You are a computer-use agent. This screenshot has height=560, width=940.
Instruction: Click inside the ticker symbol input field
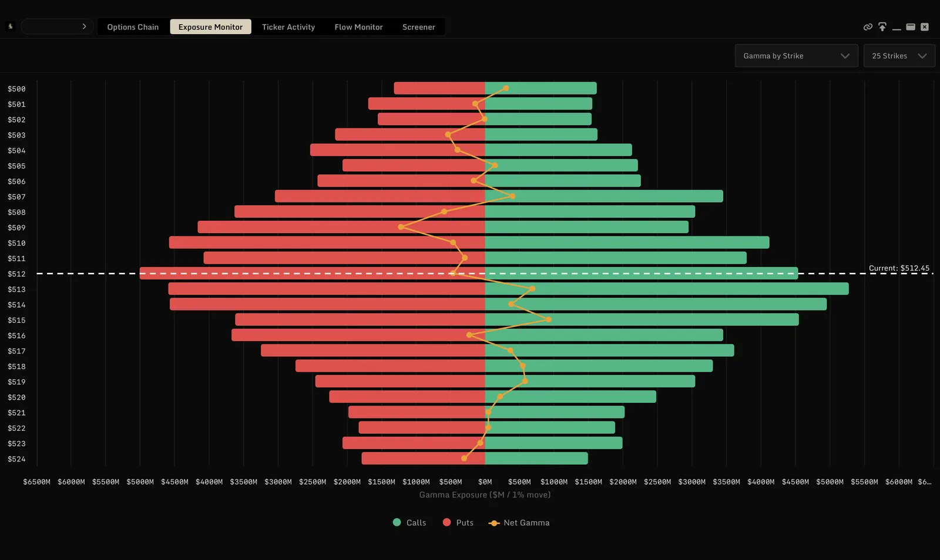click(x=50, y=26)
